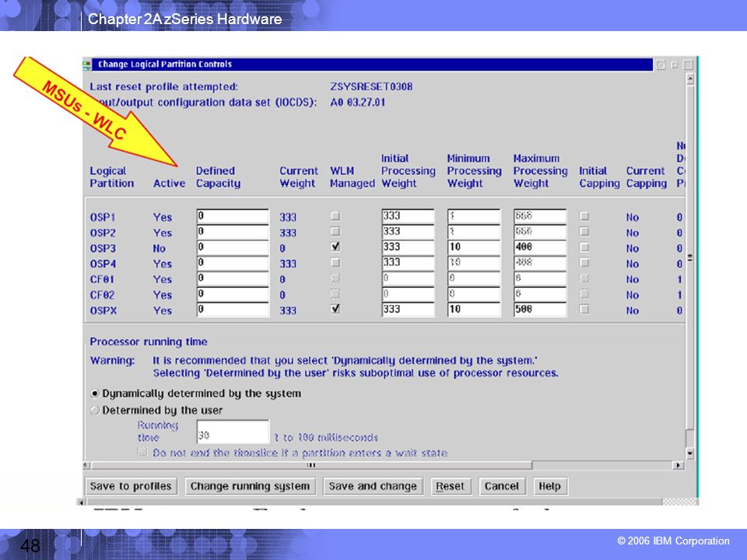Click the 'OSP4' partition name

coord(103,264)
